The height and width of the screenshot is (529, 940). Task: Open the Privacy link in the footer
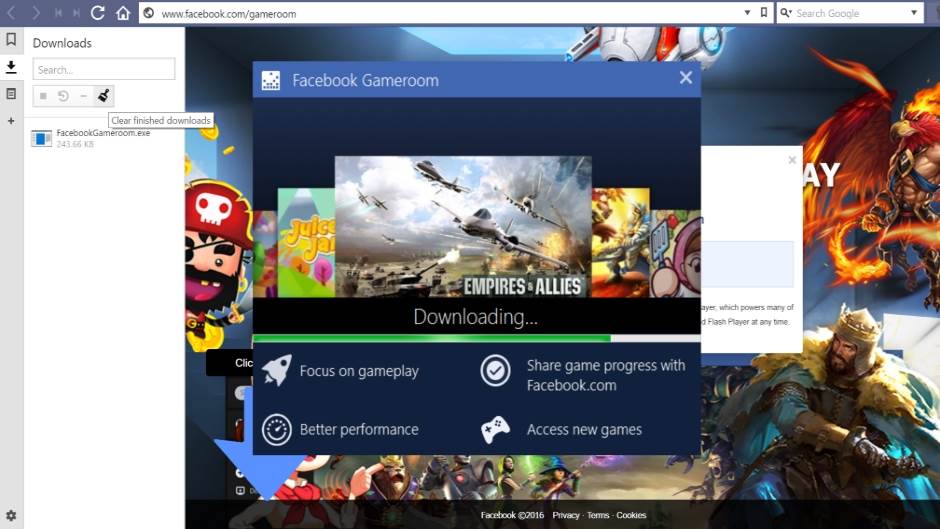pyautogui.click(x=566, y=515)
